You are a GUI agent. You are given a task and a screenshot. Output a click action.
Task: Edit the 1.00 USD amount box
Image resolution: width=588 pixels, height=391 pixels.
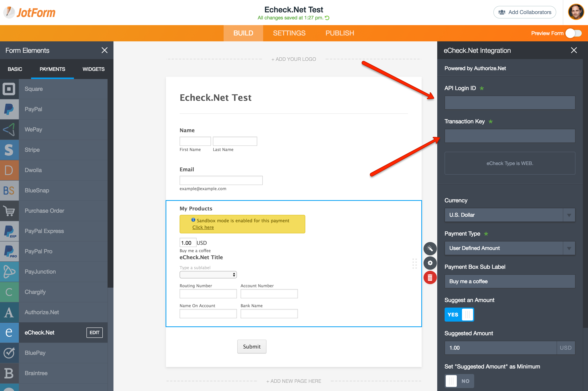click(188, 243)
